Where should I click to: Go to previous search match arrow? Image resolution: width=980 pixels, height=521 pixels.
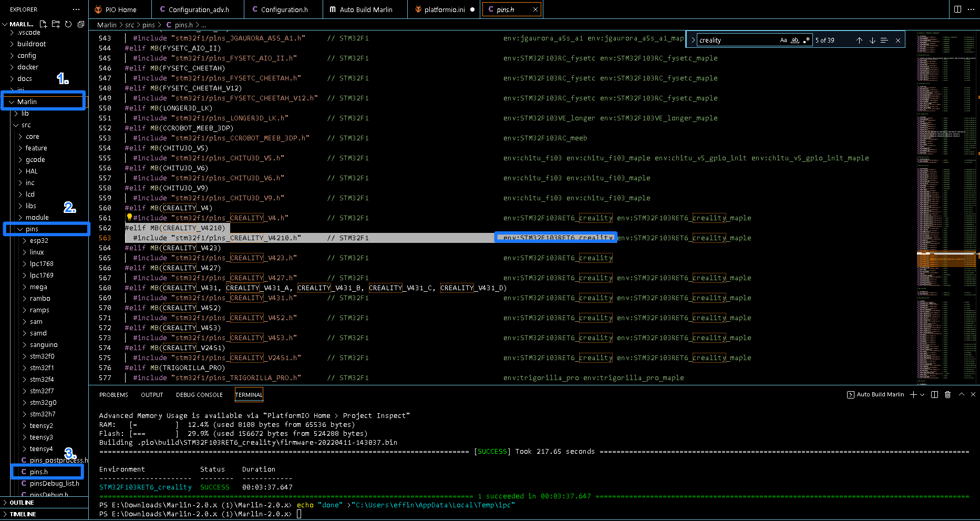(x=860, y=40)
